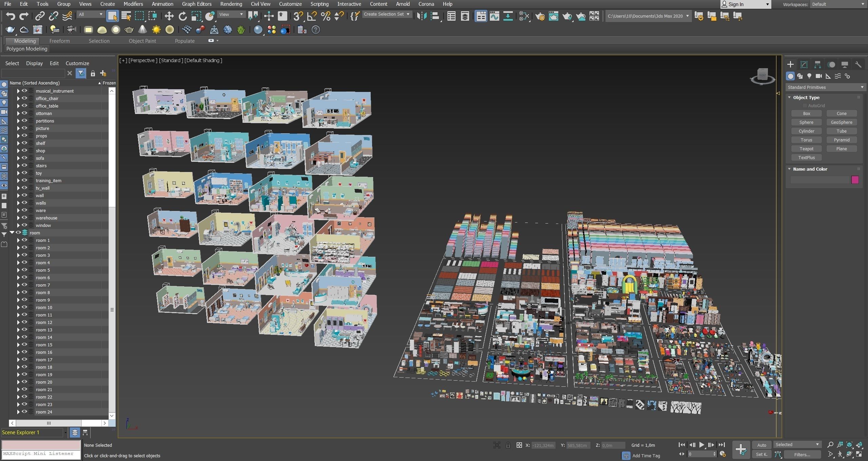
Task: Toggle visibility of room 12
Action: pyautogui.click(x=24, y=322)
